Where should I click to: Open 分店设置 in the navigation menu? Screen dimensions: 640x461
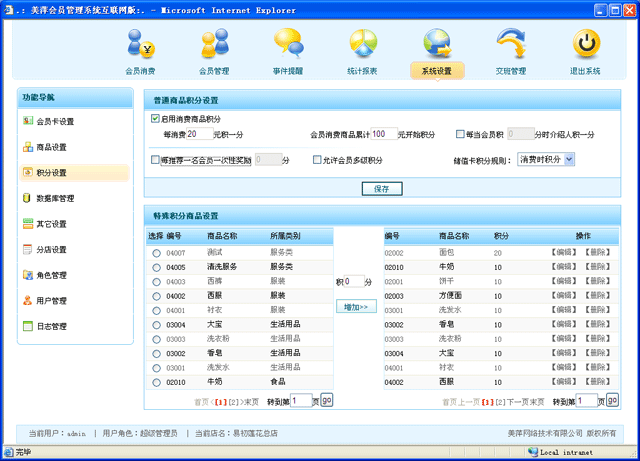(x=51, y=249)
